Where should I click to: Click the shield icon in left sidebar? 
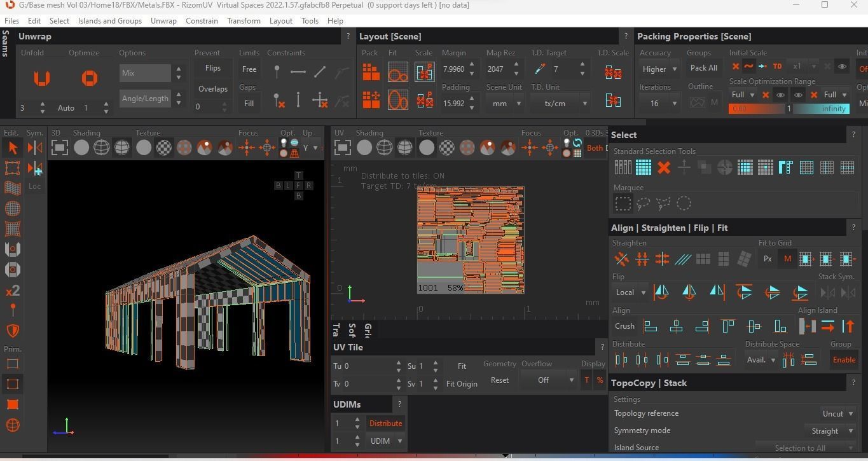click(12, 331)
